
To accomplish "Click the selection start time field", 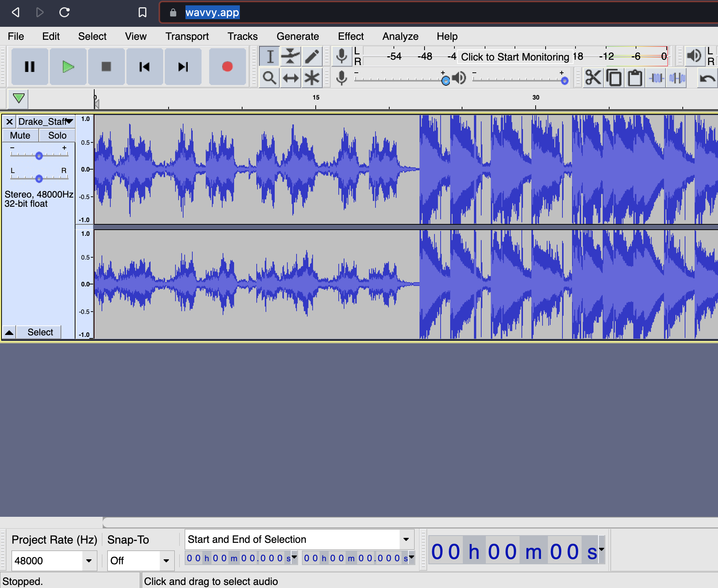I will pos(238,558).
